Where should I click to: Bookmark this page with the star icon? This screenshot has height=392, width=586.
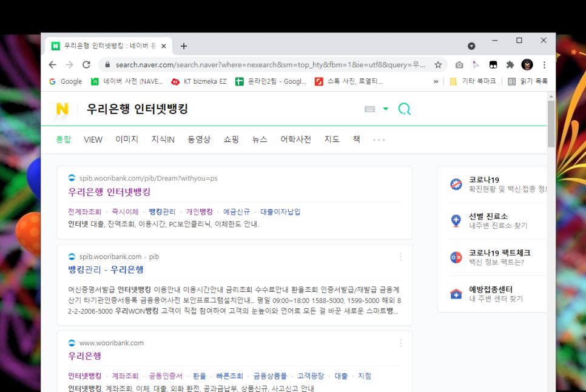[438, 65]
